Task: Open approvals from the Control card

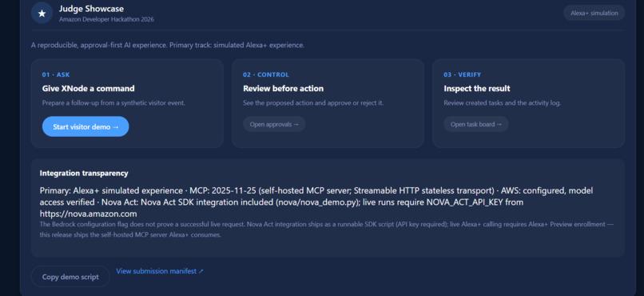Action: pos(274,124)
